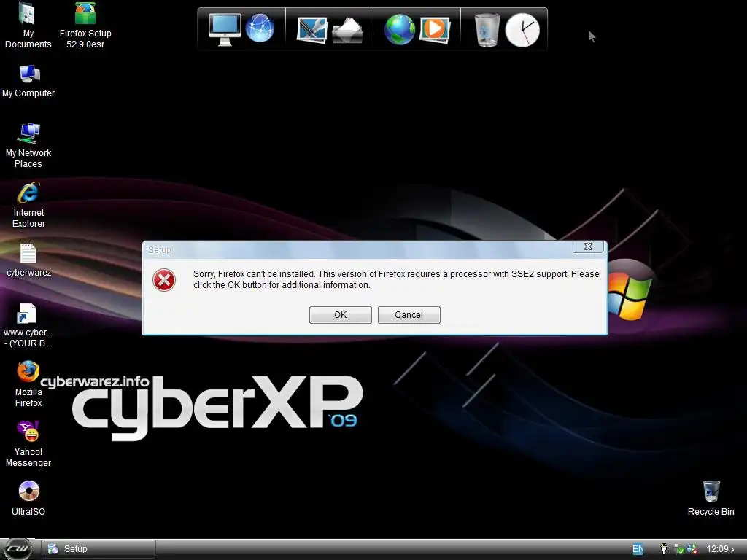Image resolution: width=747 pixels, height=560 pixels.
Task: Click the Messenger tray icon with red X
Action: (692, 549)
